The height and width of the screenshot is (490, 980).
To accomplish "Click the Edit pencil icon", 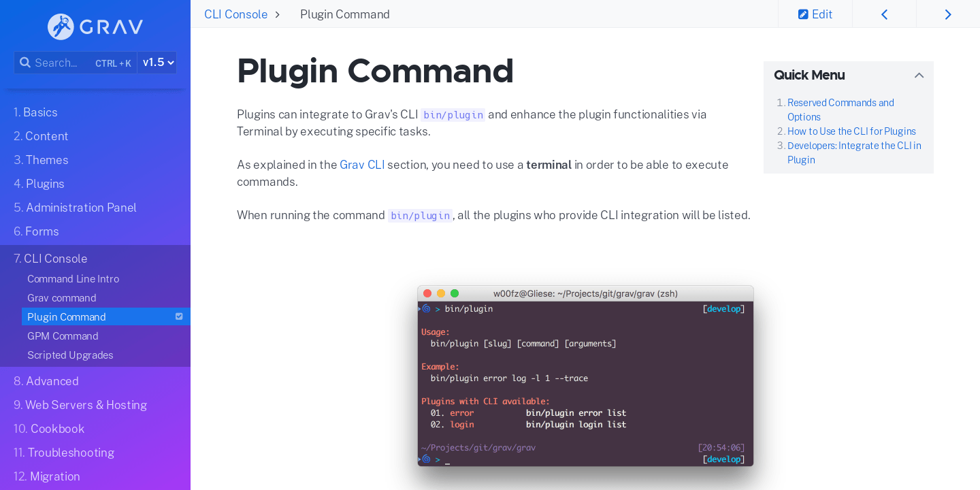I will tap(804, 14).
